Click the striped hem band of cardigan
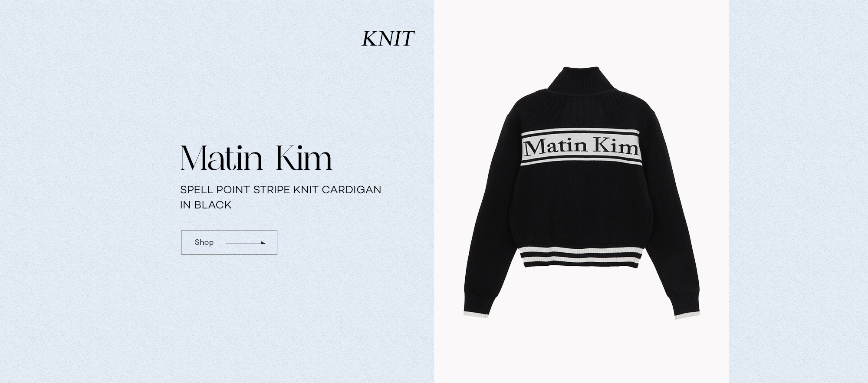 [x=582, y=258]
